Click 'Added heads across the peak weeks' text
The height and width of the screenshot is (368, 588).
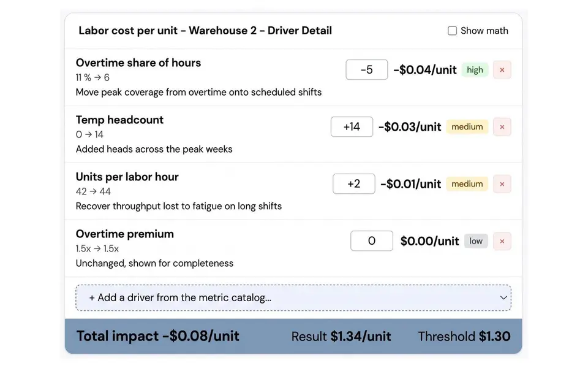pyautogui.click(x=154, y=150)
